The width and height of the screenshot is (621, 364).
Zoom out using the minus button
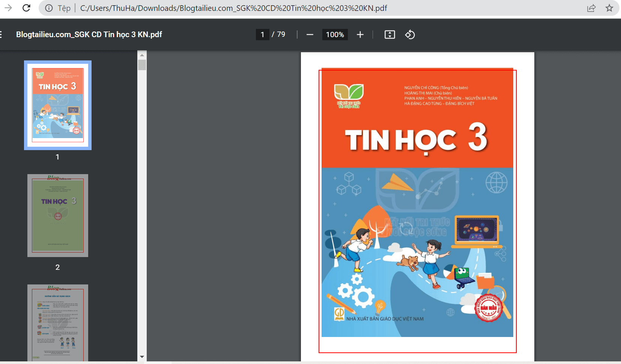coord(310,35)
